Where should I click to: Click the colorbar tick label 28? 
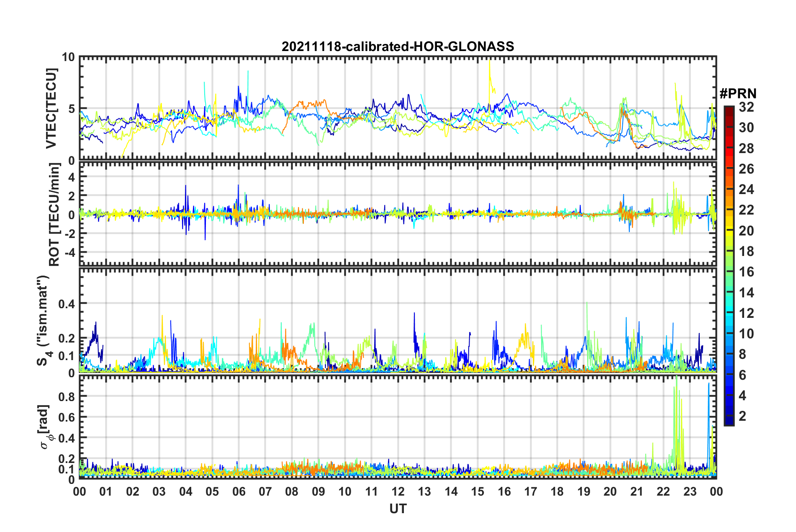pyautogui.click(x=746, y=148)
